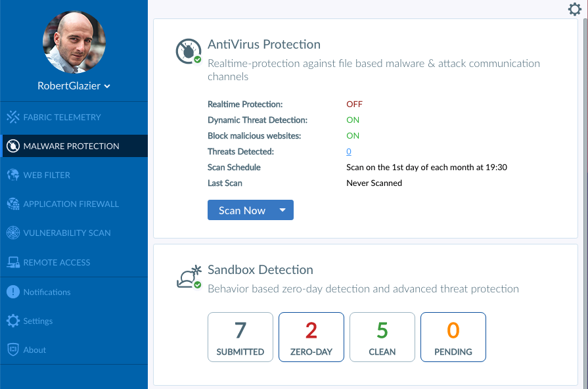Screen dimensions: 588x389
Task: Click Robert Glazier's profile photo
Action: [74, 42]
